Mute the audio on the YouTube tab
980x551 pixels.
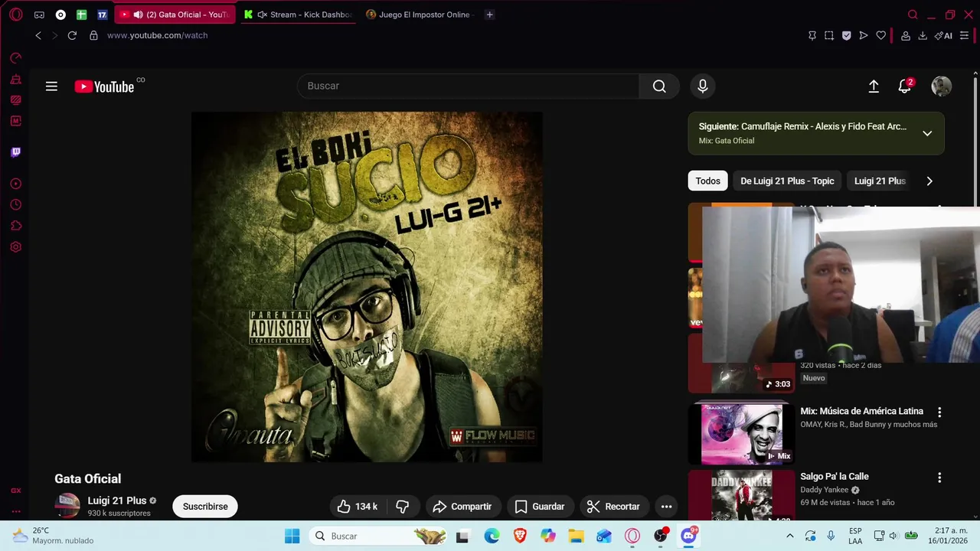138,15
